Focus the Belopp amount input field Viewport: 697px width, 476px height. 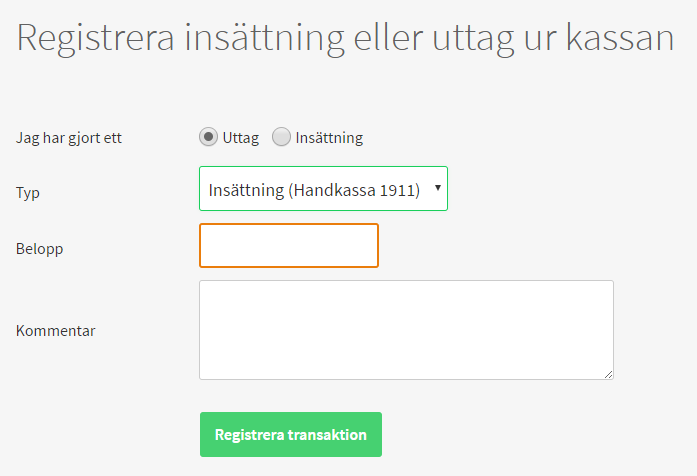click(x=289, y=246)
